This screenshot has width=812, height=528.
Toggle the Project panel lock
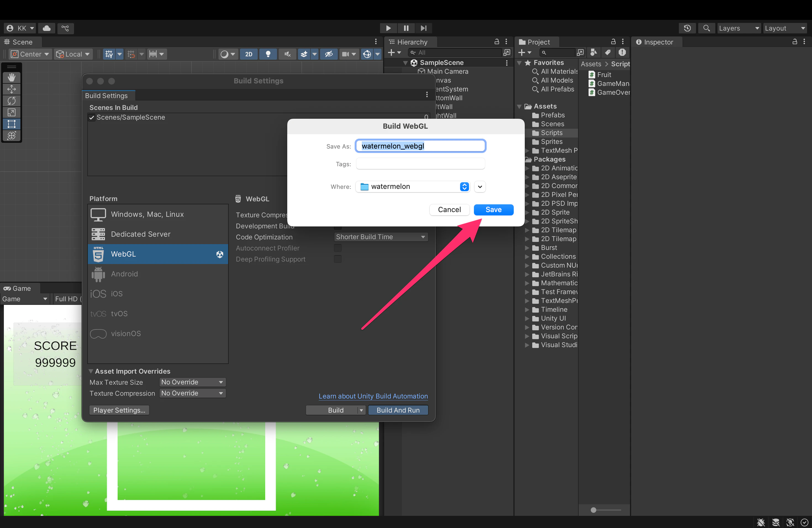click(x=613, y=42)
